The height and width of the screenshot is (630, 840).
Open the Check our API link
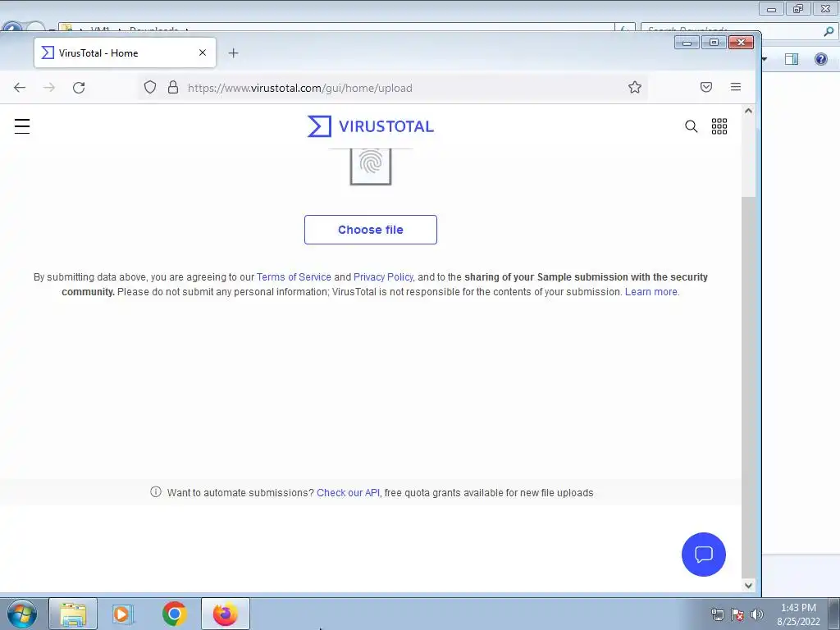coord(348,493)
